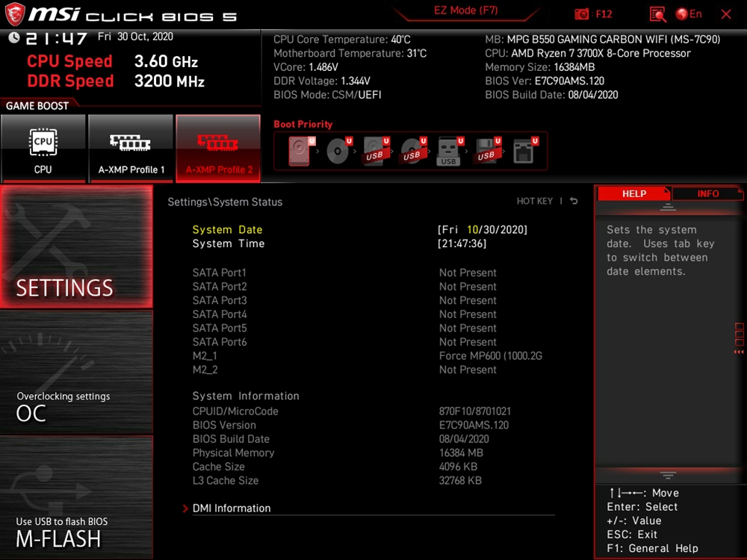Click the year 2020 in System Date field

tap(512, 229)
